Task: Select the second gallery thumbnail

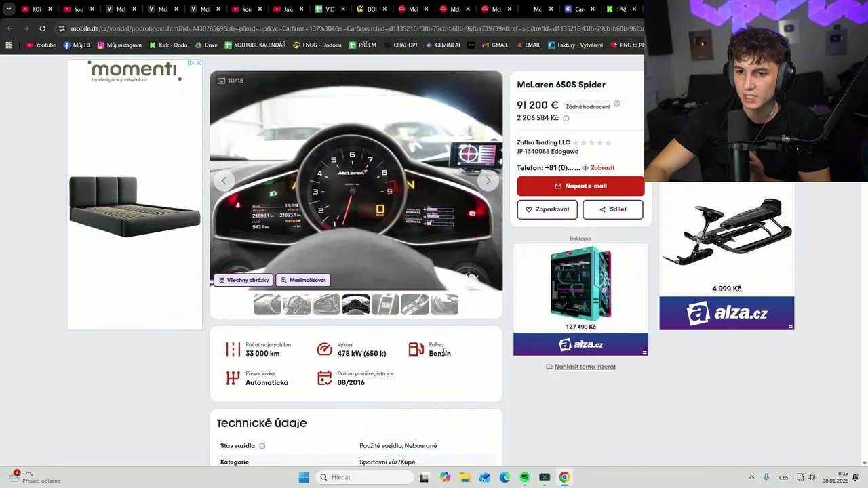Action: [x=296, y=304]
